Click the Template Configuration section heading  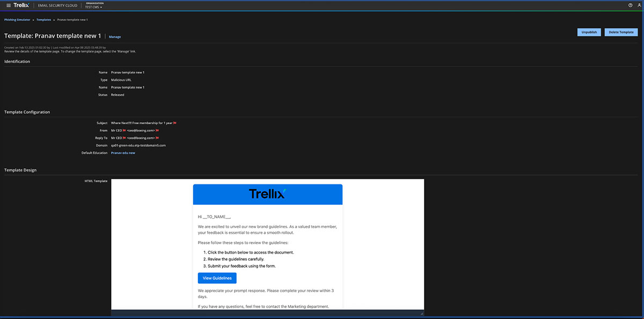click(27, 112)
